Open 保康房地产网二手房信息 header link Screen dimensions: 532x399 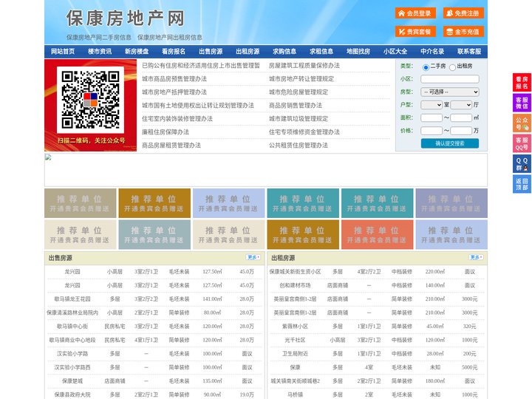click(x=99, y=38)
